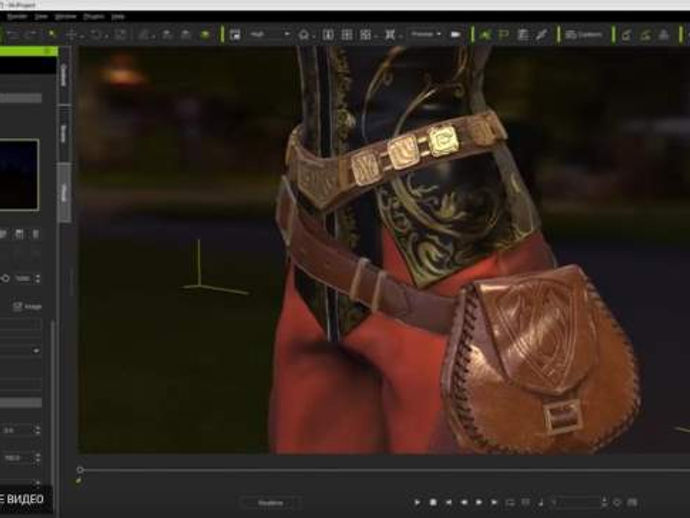
Task: Open the Help menu
Action: point(117,17)
